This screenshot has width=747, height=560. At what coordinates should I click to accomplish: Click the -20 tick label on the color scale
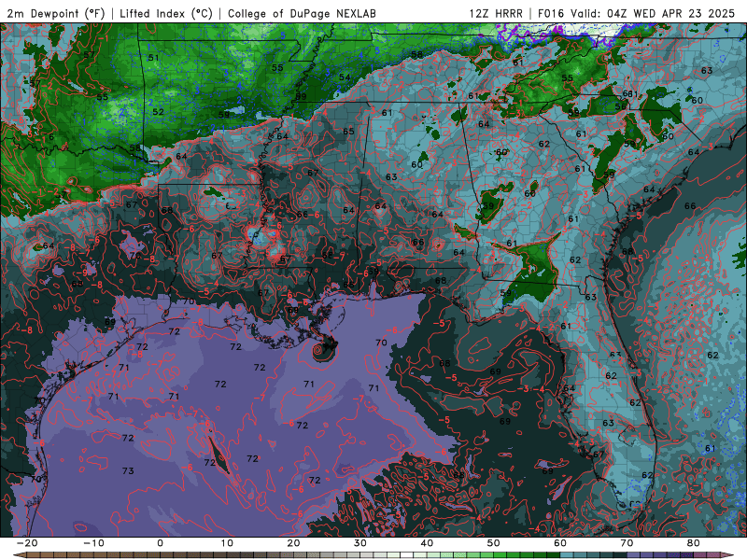[x=27, y=543]
